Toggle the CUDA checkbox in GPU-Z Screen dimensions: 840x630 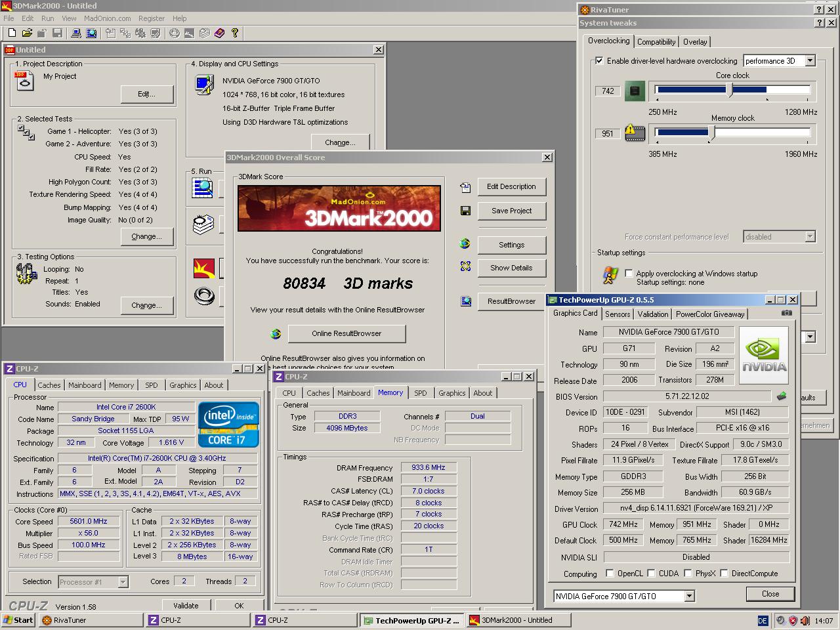coord(651,573)
